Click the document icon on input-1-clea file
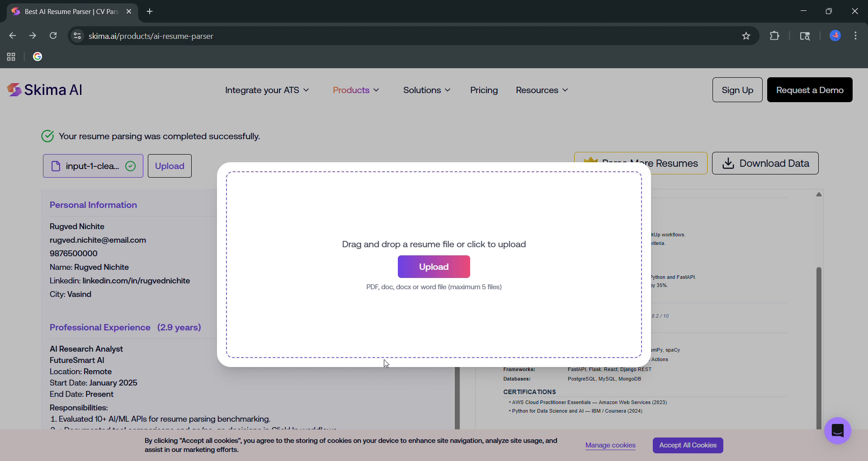 (56, 166)
